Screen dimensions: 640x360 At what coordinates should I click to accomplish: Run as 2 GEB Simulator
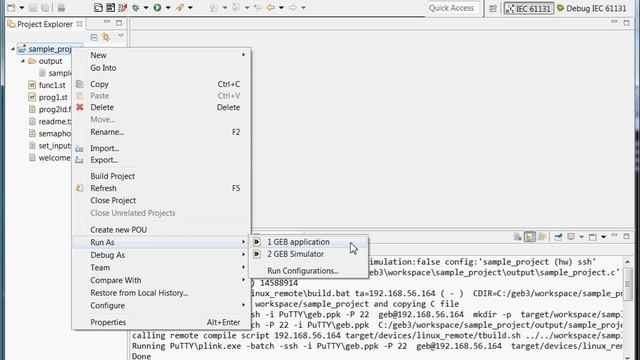[309, 254]
